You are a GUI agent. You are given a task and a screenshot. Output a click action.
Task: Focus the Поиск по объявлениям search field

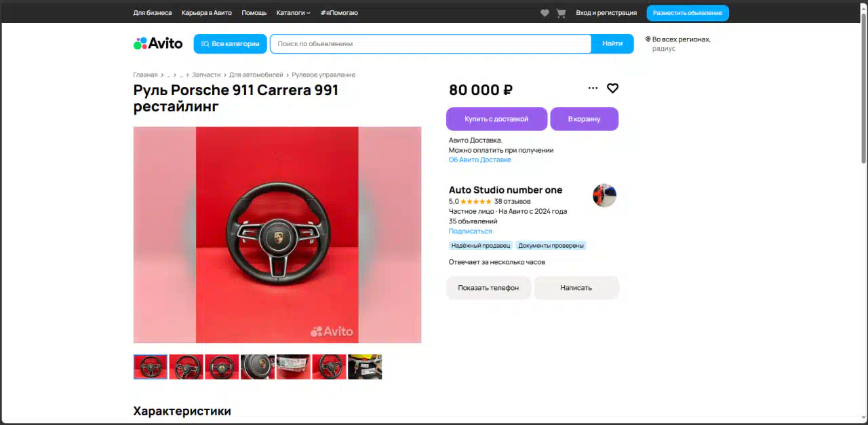point(431,43)
